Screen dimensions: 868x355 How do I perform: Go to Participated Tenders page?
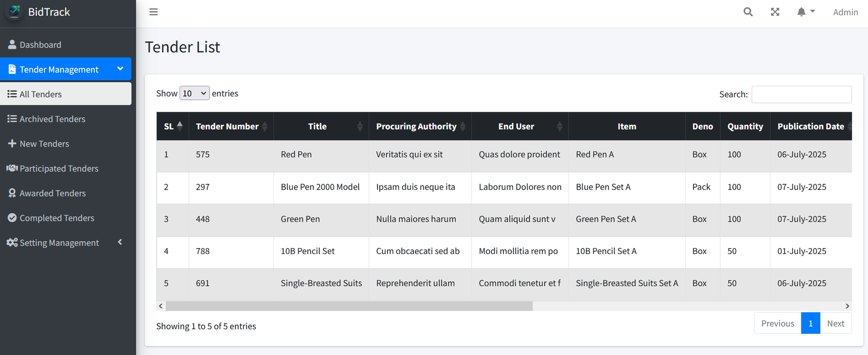tap(59, 168)
